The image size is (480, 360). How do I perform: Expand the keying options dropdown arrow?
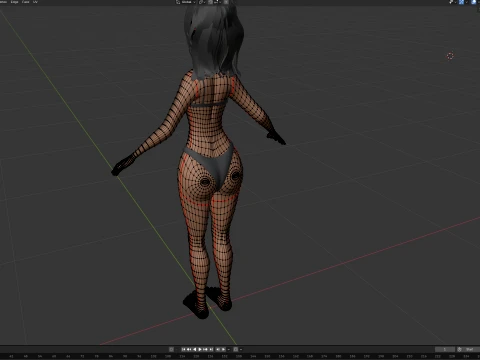click(x=177, y=349)
